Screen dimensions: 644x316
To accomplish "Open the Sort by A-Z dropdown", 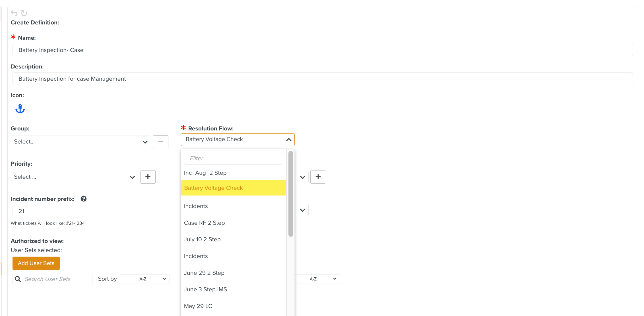I will [144, 279].
